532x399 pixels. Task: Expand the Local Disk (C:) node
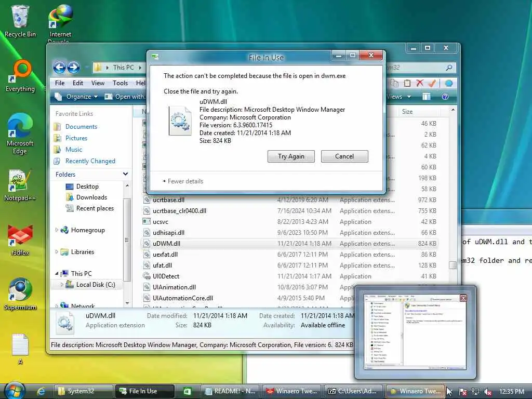click(62, 285)
